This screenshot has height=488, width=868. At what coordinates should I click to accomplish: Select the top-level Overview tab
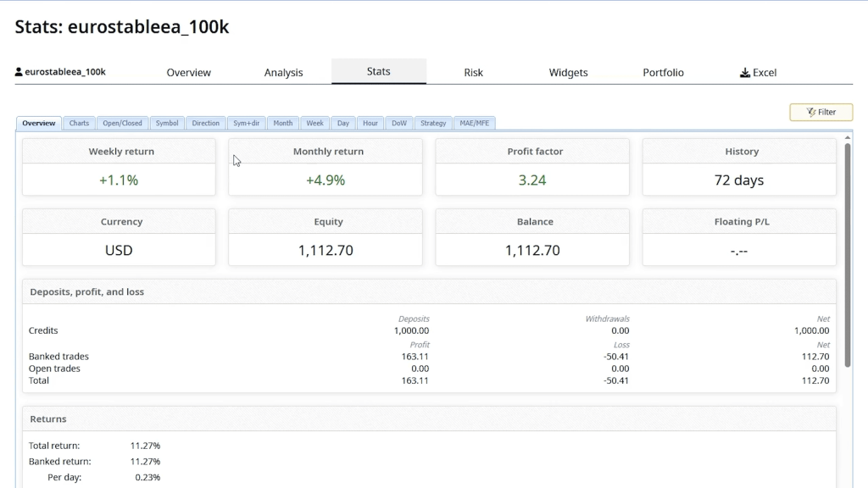[188, 73]
